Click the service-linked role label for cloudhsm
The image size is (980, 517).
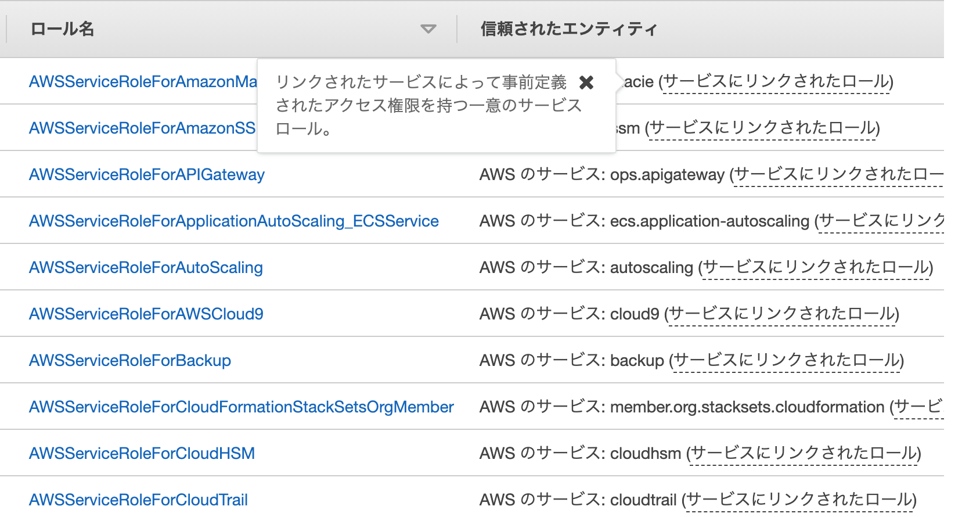[x=804, y=453]
